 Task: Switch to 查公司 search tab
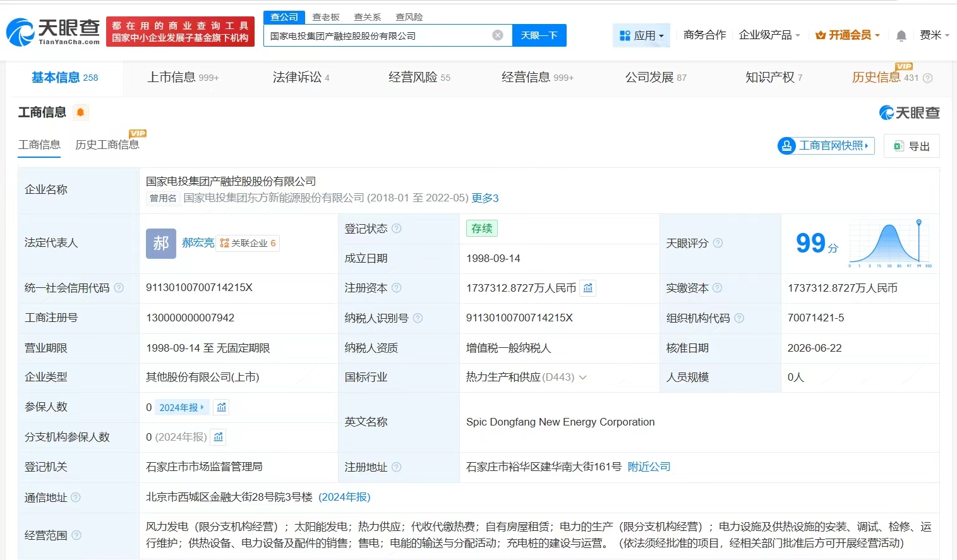click(284, 17)
